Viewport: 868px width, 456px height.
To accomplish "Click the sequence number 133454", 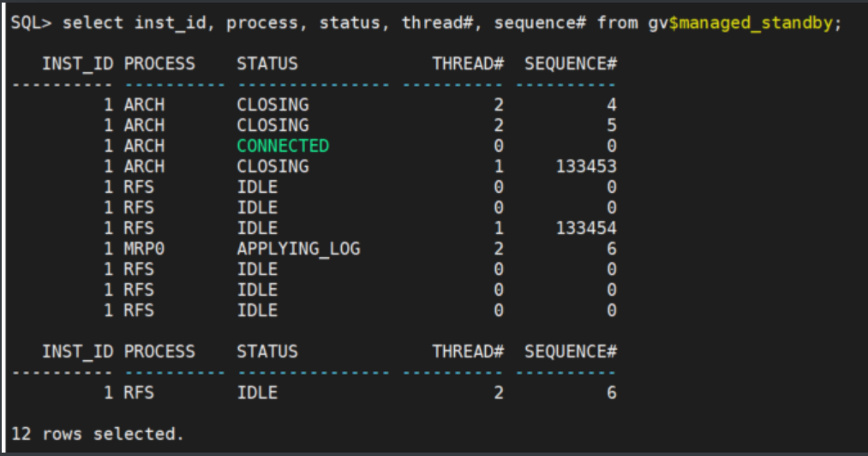I will point(585,228).
